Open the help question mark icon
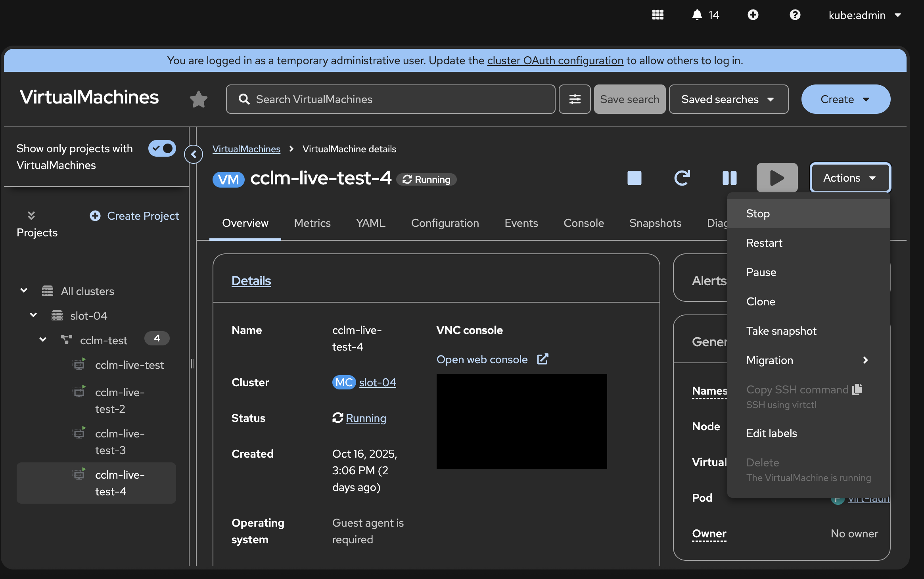 795,15
